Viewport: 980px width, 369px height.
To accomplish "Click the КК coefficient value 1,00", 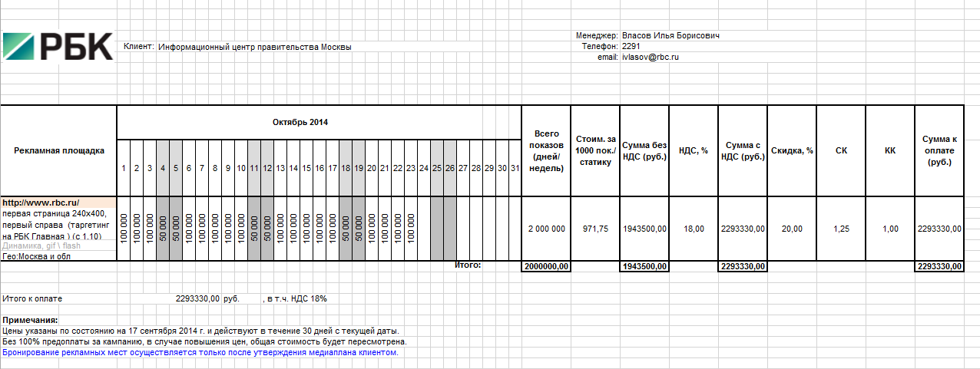I will [890, 229].
